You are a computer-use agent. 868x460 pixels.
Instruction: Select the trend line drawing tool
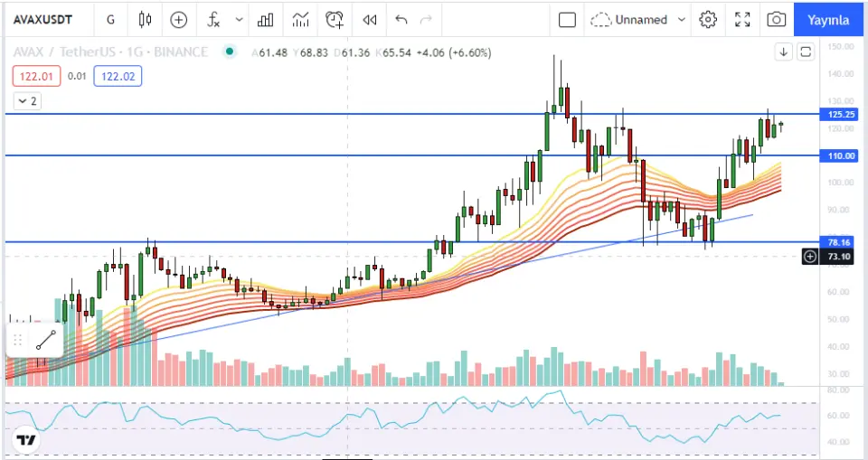(46, 341)
